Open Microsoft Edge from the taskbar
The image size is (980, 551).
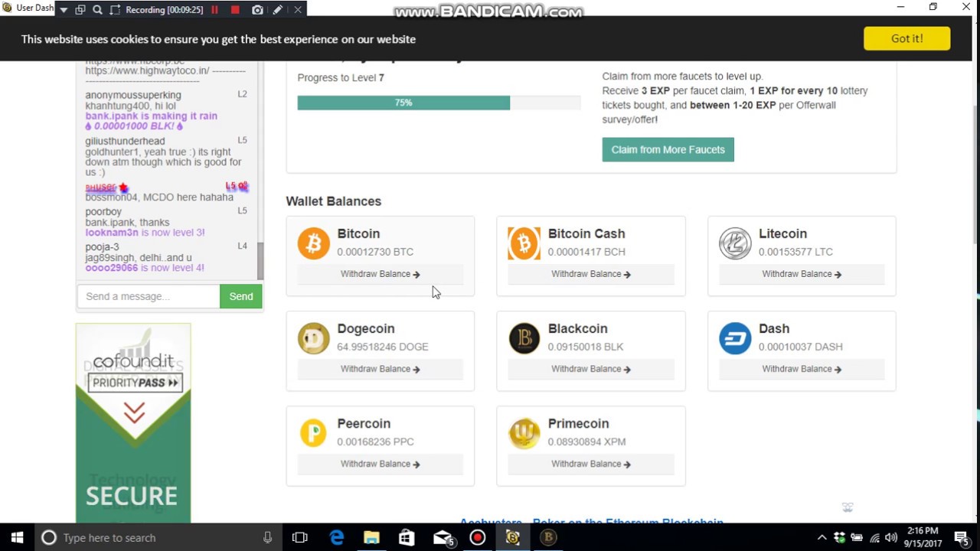tap(336, 537)
